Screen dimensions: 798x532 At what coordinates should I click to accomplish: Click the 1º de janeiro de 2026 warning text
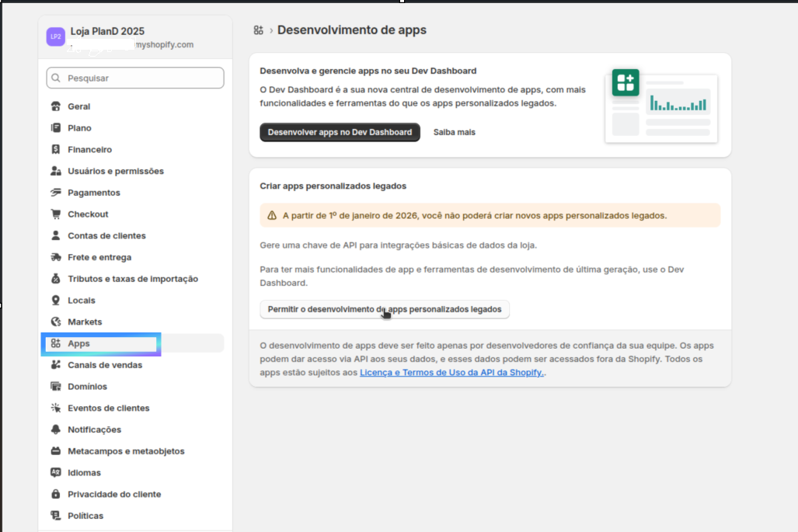coord(475,216)
